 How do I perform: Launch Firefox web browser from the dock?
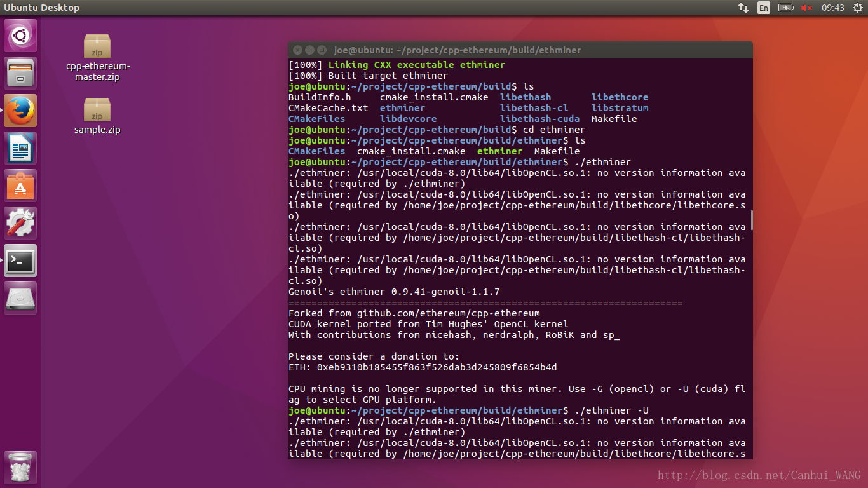21,111
